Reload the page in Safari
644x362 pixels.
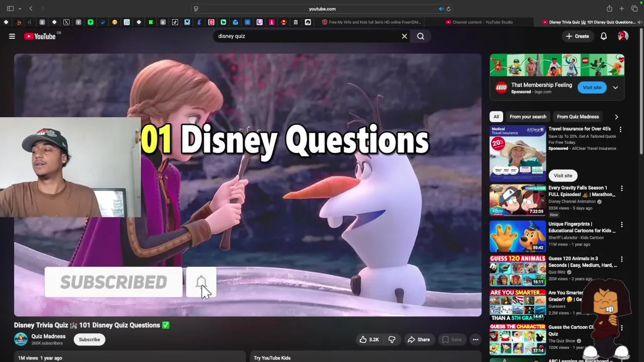coord(448,9)
